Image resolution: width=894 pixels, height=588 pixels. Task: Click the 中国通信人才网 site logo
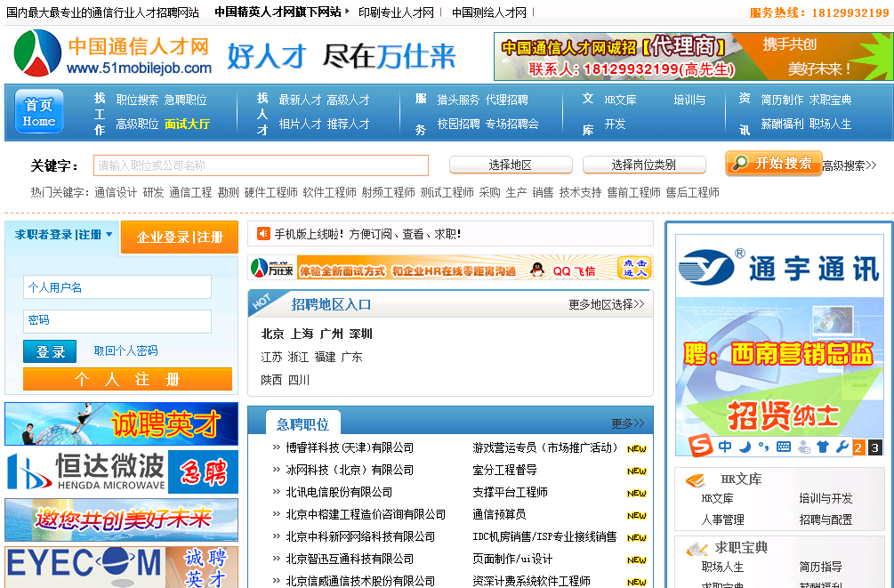tap(112, 53)
